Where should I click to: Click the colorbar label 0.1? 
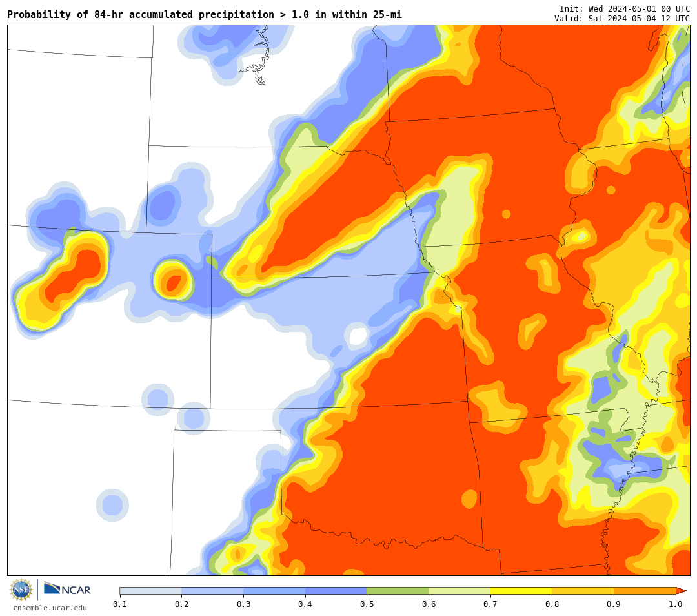[120, 604]
